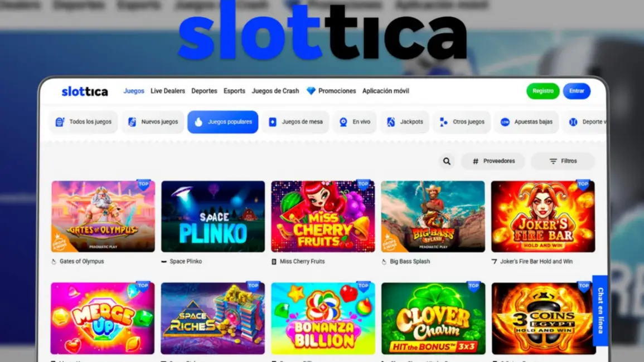Select the Juegos populares category tab
The height and width of the screenshot is (362, 644).
click(223, 122)
